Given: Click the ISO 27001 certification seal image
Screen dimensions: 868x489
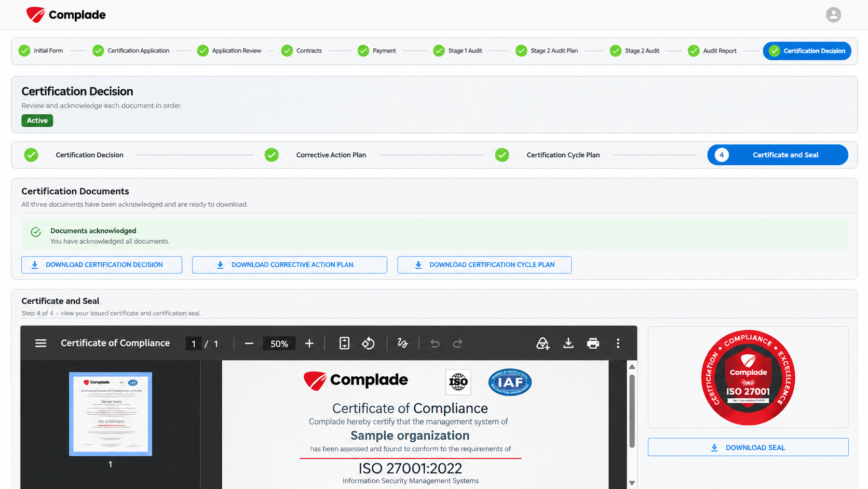Looking at the screenshot, I should 748,377.
